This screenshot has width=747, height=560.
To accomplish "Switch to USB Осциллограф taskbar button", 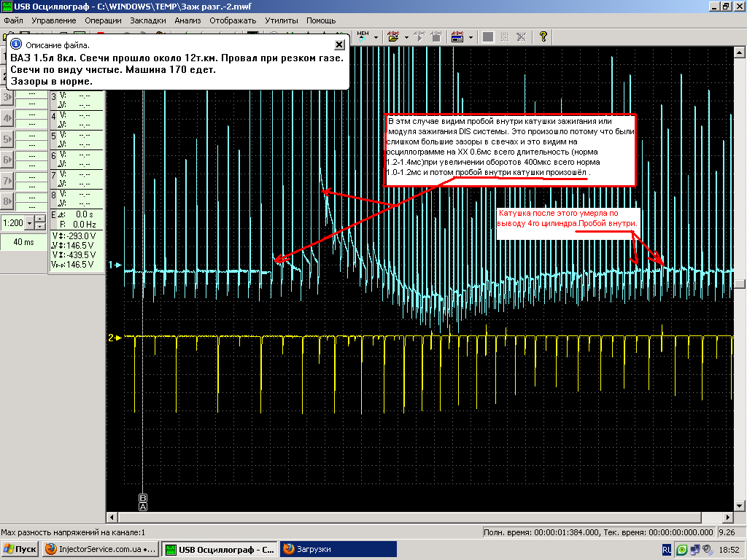I will point(219,549).
